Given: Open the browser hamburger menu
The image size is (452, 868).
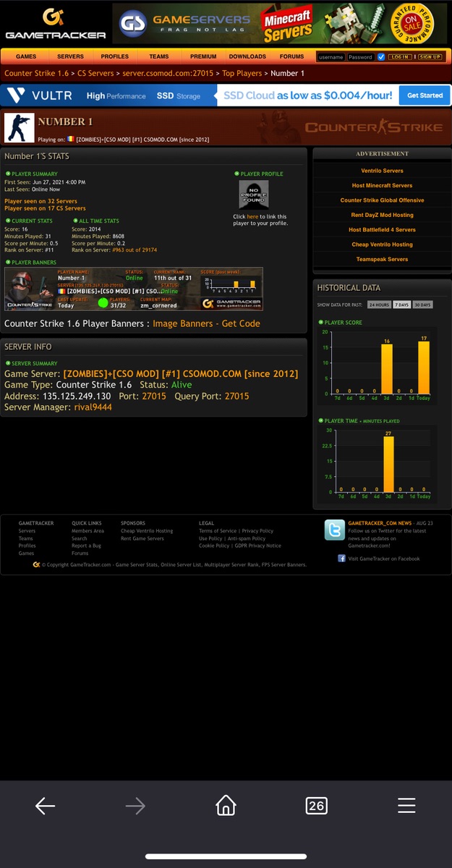Looking at the screenshot, I should click(406, 805).
